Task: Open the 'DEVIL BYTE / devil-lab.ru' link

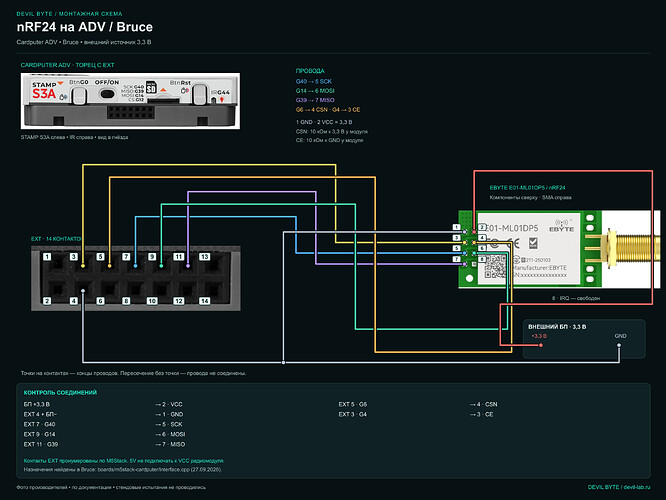Action: tap(619, 487)
